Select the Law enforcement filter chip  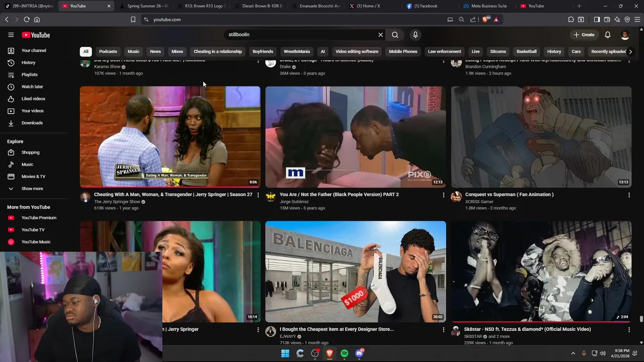[444, 51]
